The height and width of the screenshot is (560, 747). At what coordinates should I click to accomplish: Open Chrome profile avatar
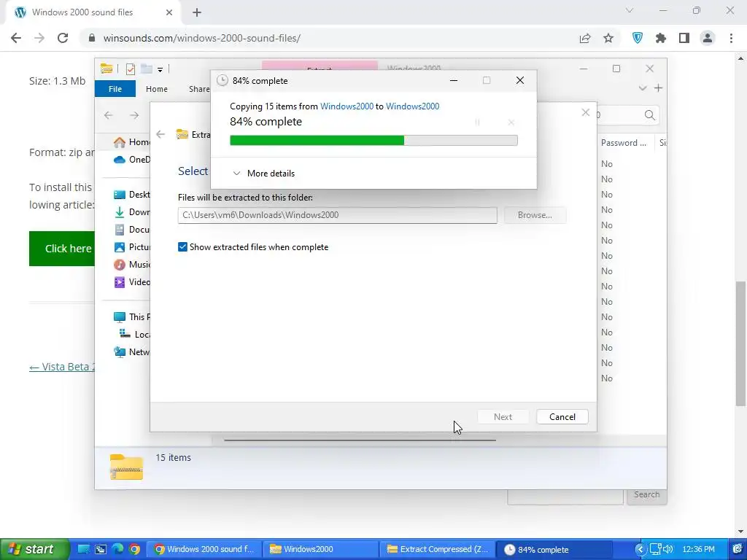click(x=708, y=38)
